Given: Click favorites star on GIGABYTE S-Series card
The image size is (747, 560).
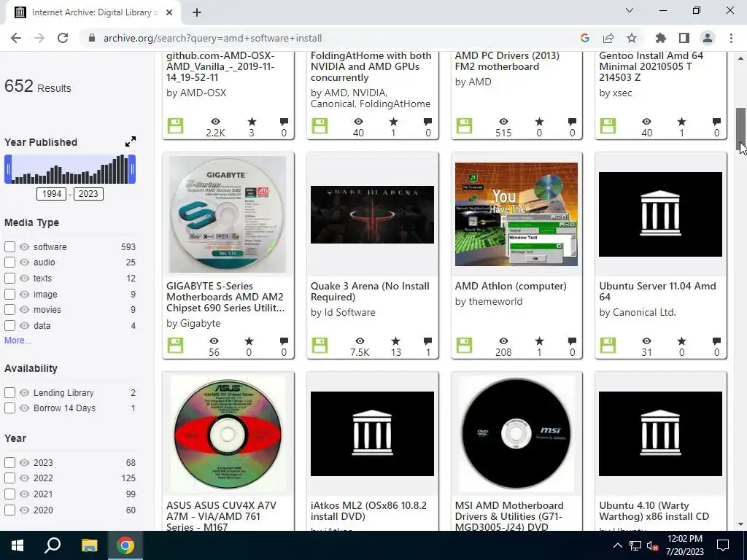Looking at the screenshot, I should [249, 341].
